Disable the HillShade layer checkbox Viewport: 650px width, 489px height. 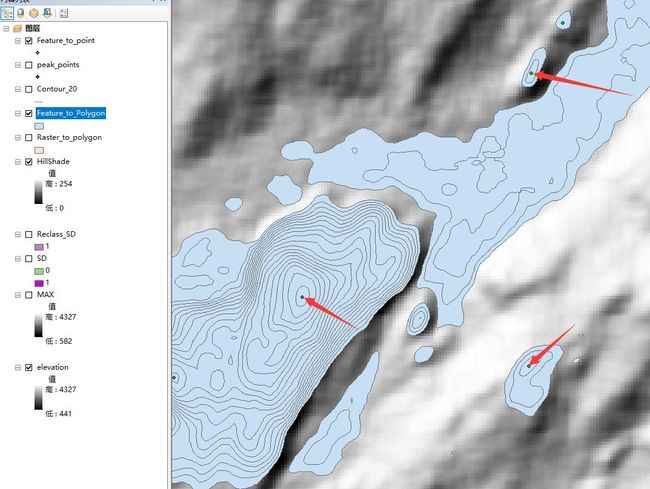(x=29, y=162)
